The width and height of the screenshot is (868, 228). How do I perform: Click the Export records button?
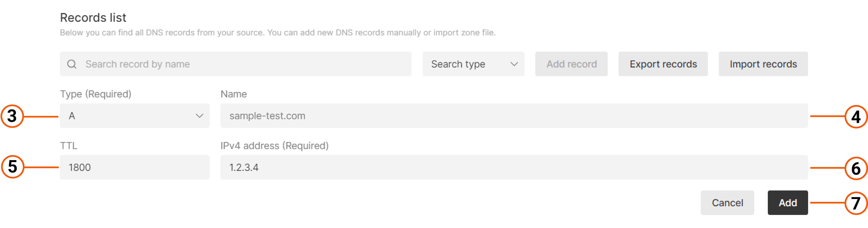tap(663, 64)
